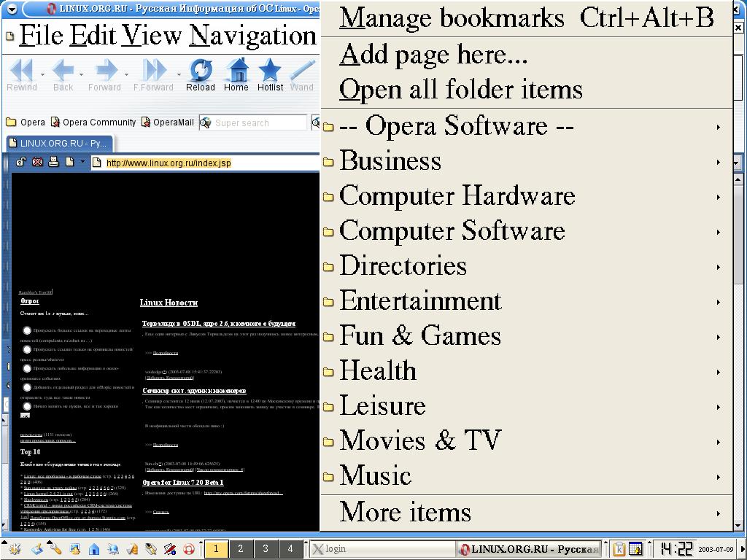Expand the Computer Hardware folder
The width and height of the screenshot is (747, 560).
[527, 197]
